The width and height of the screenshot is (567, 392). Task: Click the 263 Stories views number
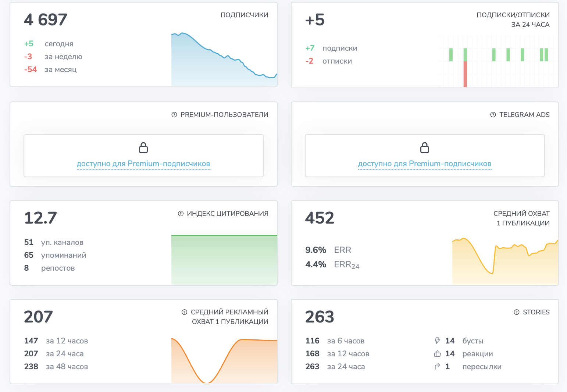[x=320, y=317]
